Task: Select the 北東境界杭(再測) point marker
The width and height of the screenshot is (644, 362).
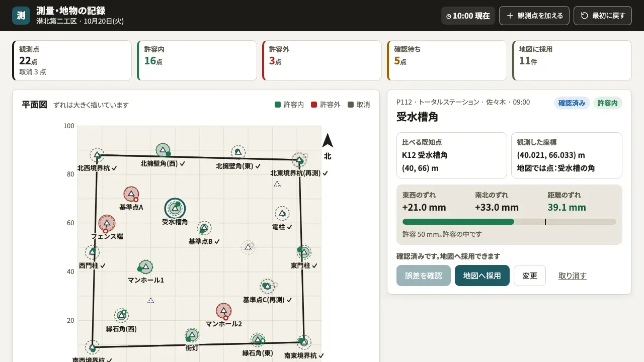Action: [x=299, y=160]
